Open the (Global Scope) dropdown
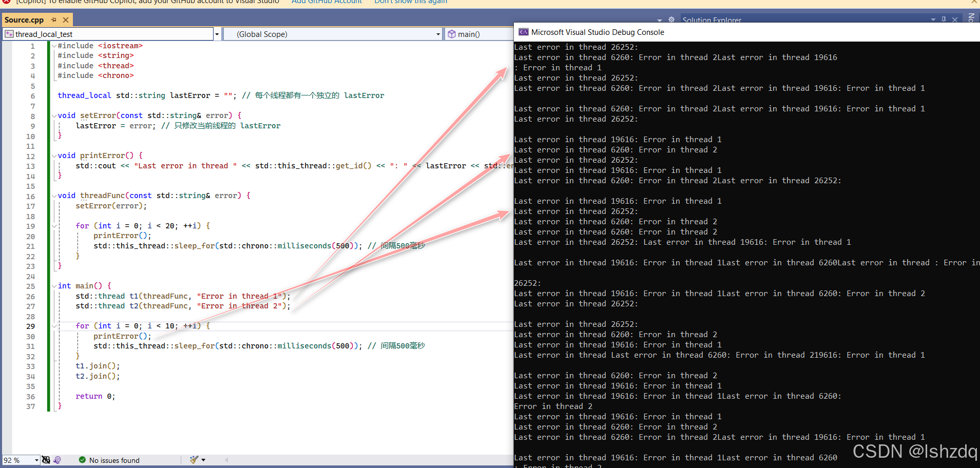Screen dimensions: 980x468 coord(437,34)
